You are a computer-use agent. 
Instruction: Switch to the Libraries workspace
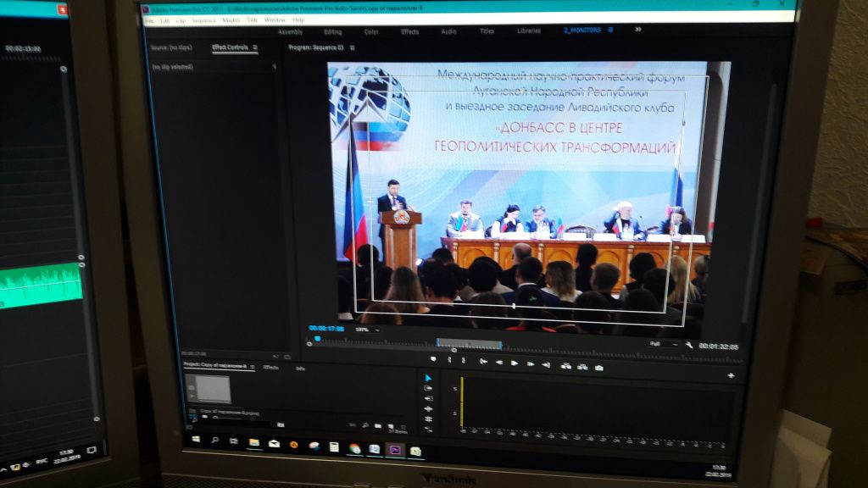pos(529,31)
